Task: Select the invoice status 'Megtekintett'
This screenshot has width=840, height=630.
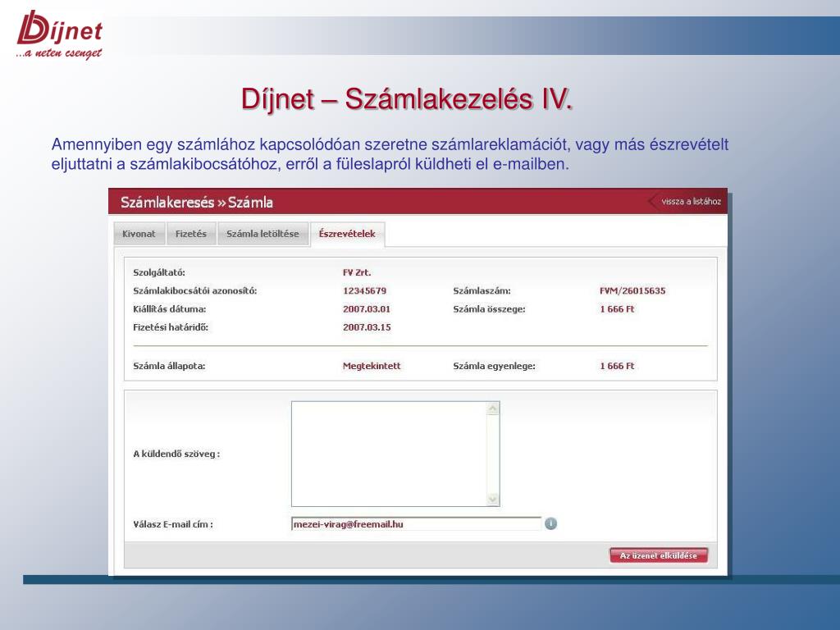Action: 372,366
